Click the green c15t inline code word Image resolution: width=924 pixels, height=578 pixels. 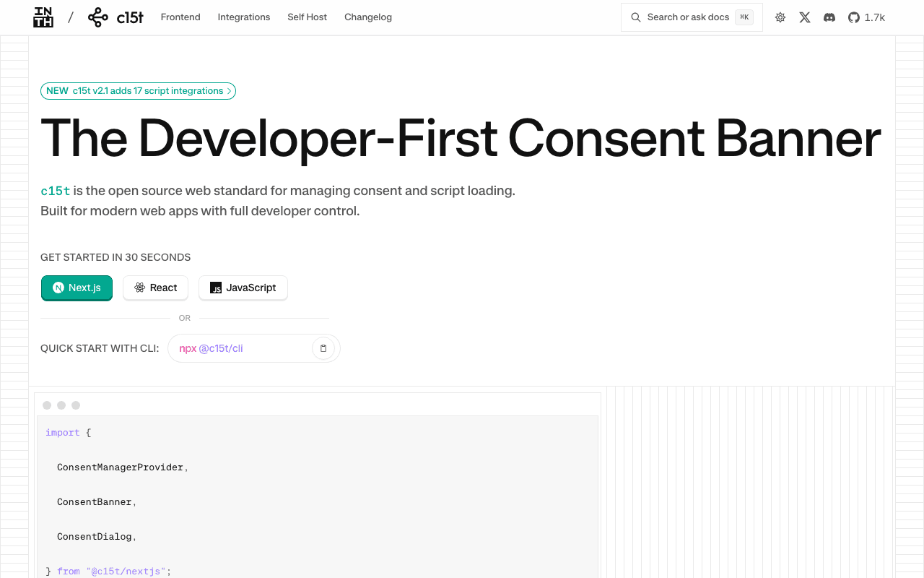click(x=56, y=191)
